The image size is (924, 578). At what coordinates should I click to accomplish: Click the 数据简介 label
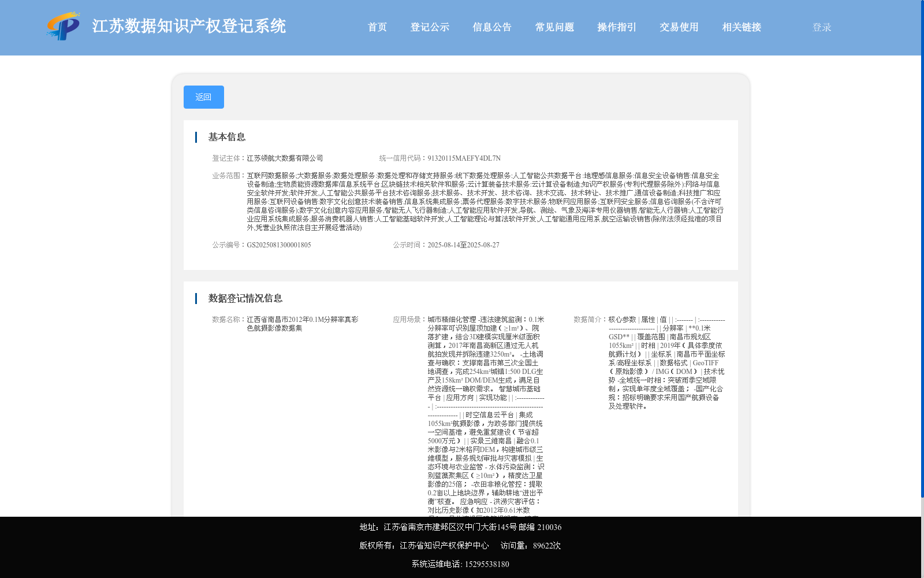(x=591, y=320)
